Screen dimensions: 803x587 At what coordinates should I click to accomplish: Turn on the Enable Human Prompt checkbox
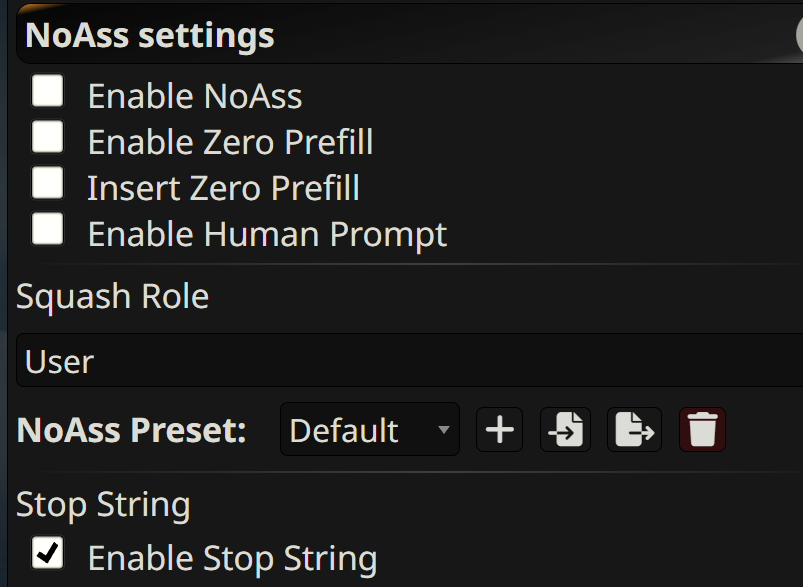coord(47,230)
